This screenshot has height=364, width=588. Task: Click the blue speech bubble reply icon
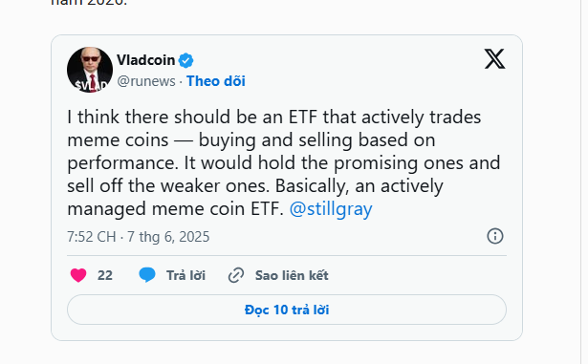[147, 275]
